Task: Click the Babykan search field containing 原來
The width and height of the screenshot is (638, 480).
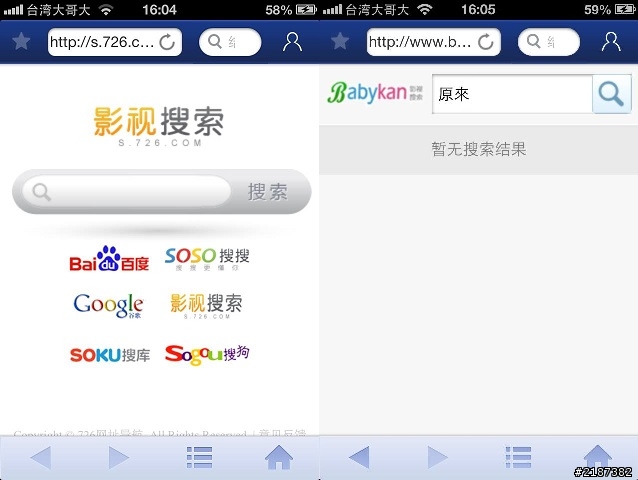Action: pos(512,94)
